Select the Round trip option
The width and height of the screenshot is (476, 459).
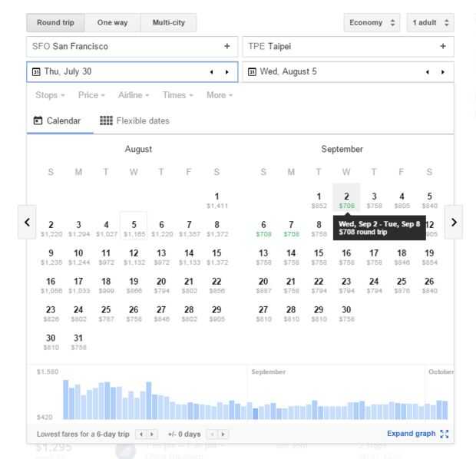[x=55, y=22]
